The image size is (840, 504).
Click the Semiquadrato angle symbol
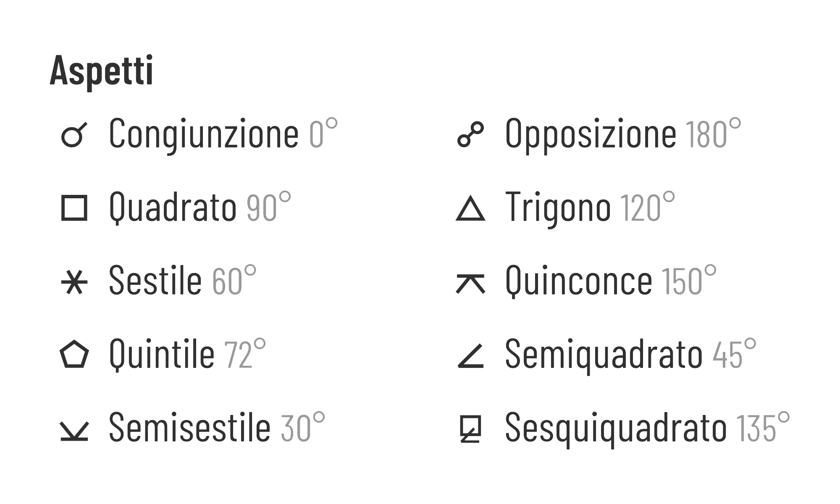pyautogui.click(x=470, y=356)
